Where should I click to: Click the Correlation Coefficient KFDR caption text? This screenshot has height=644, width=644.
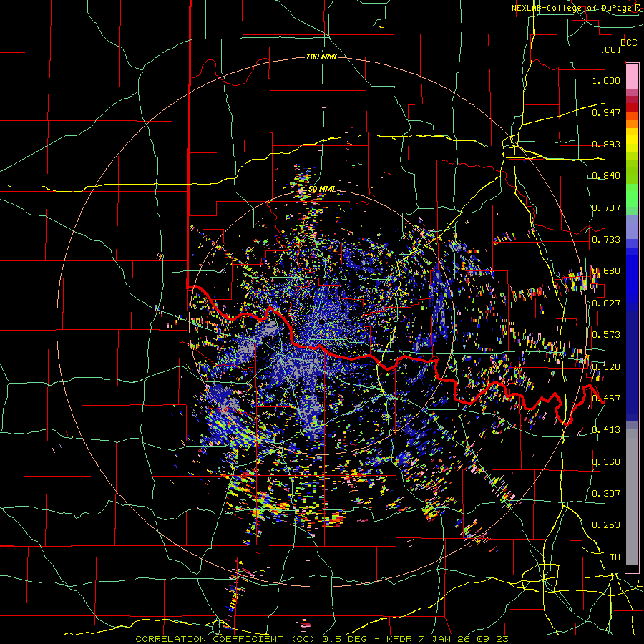tap(322, 639)
